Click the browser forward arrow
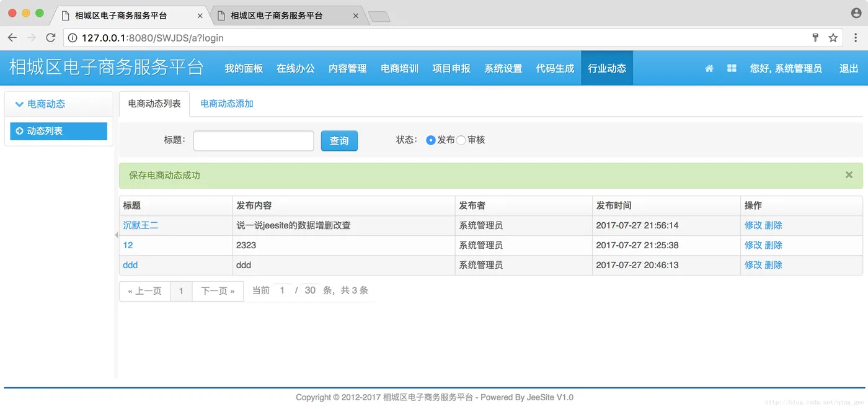Viewport: 868px width, 409px height. click(x=32, y=38)
